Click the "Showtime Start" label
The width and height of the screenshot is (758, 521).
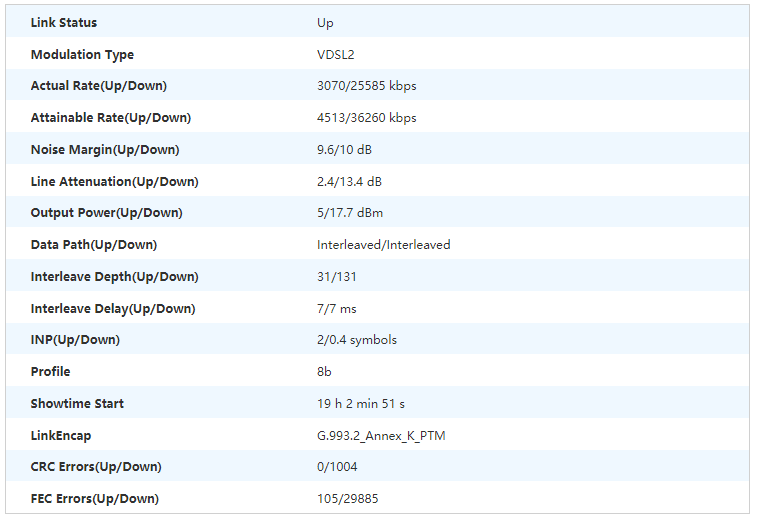coord(77,404)
